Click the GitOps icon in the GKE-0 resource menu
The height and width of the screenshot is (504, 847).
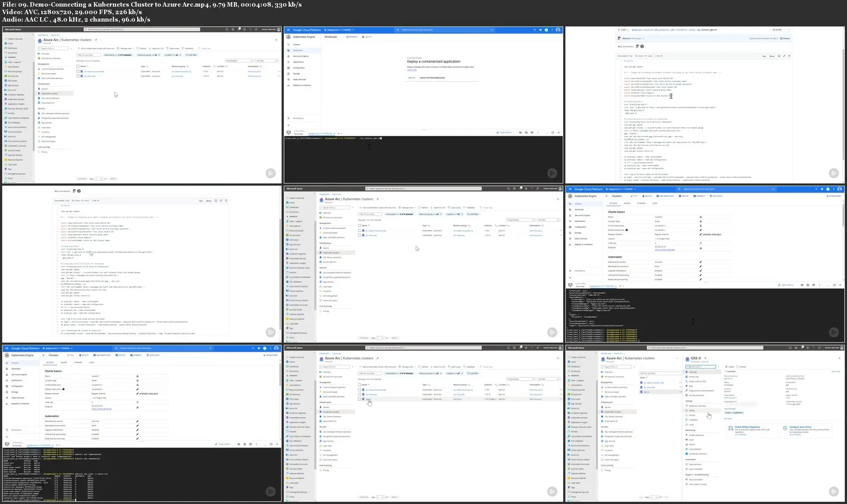687,411
